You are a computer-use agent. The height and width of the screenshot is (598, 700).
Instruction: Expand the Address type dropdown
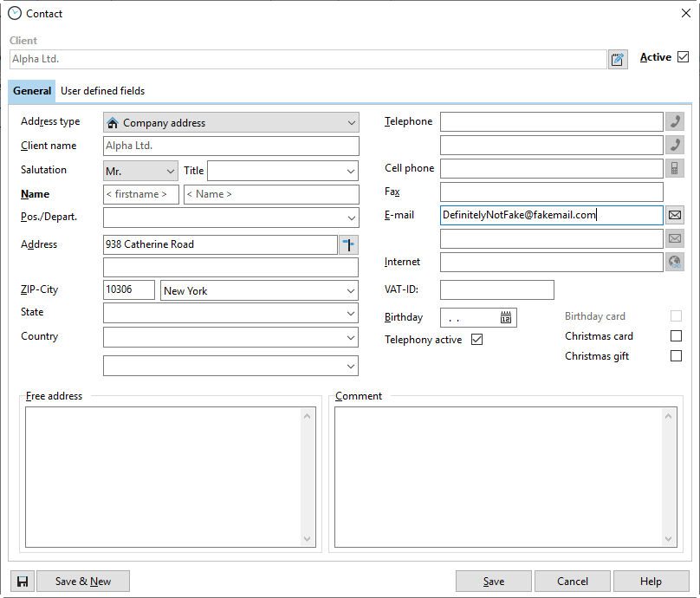(x=230, y=123)
